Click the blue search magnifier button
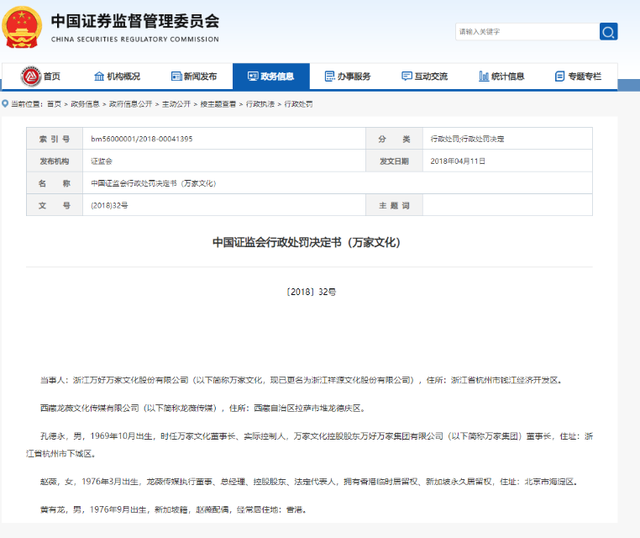Screen dimensions: 640x538 click(x=608, y=31)
